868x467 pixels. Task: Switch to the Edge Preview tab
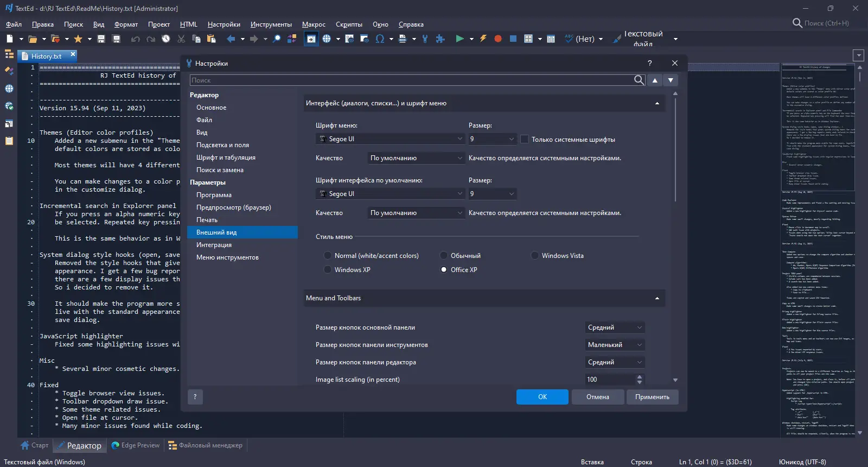tap(136, 445)
